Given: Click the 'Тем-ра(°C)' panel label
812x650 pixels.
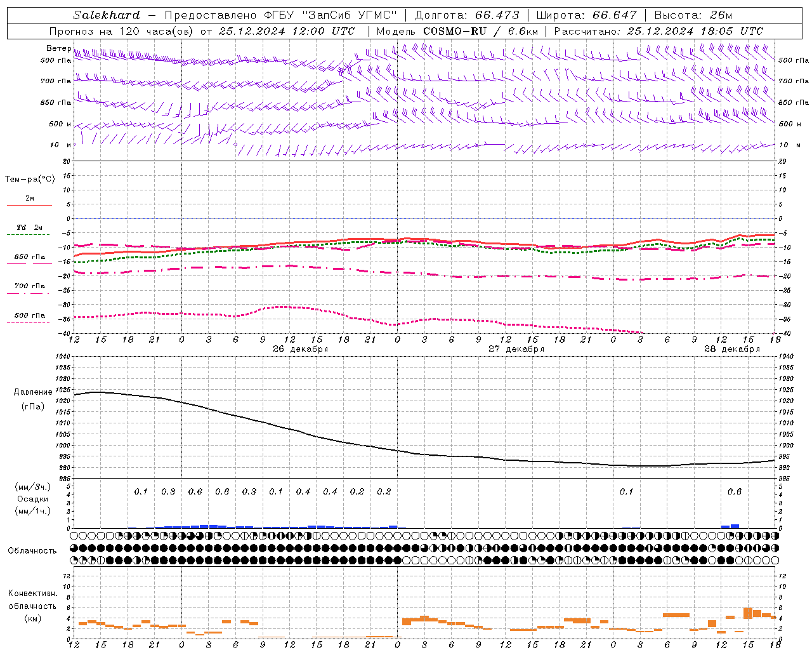Looking at the screenshot, I should 30,180.
